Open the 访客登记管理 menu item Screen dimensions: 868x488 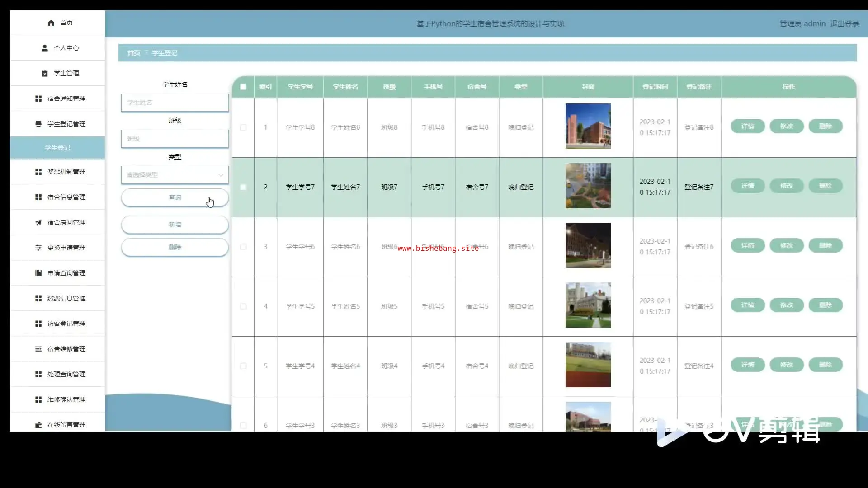point(66,324)
